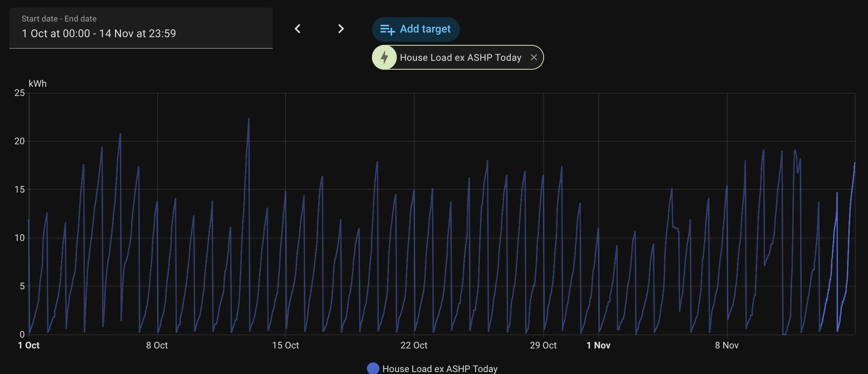The width and height of the screenshot is (868, 374).
Task: Click the blue legend color dot
Action: [373, 368]
